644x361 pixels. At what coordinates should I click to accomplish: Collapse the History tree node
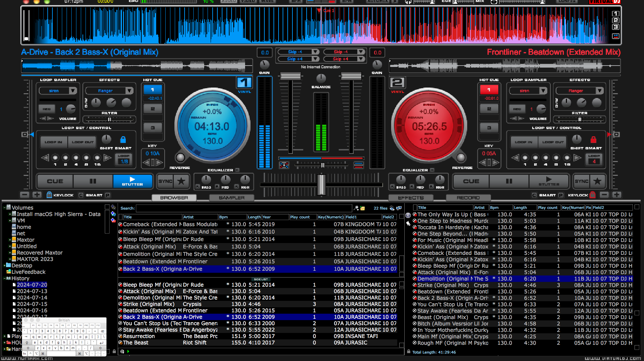tap(4, 279)
